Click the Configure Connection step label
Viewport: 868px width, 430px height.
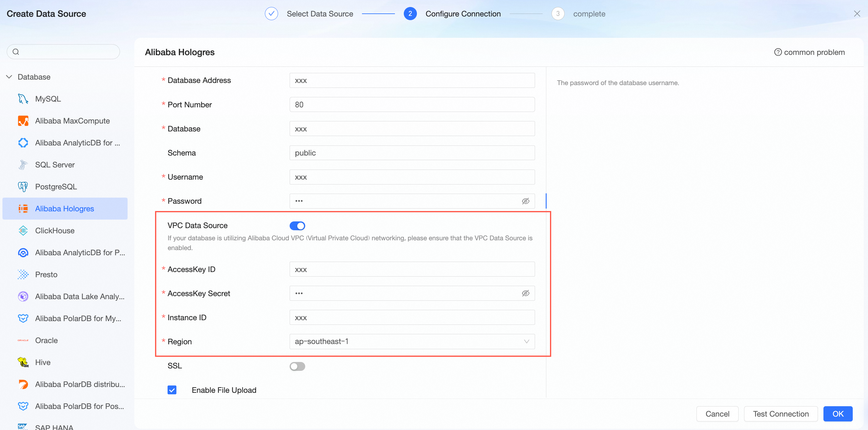[x=463, y=14]
